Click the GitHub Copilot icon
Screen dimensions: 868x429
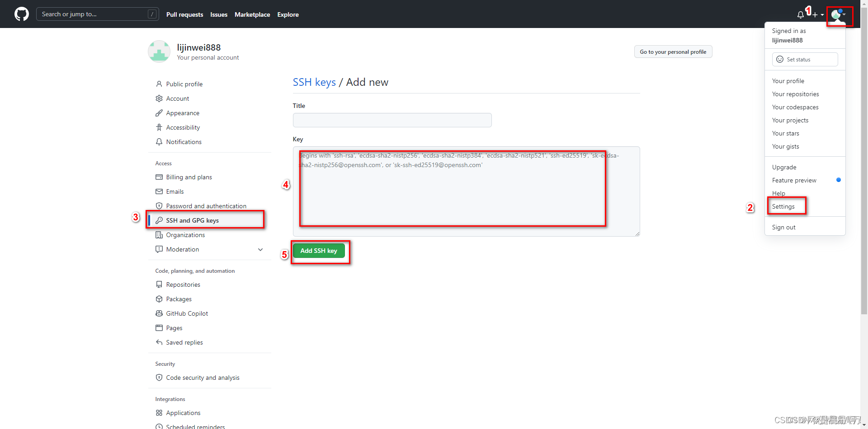click(159, 313)
